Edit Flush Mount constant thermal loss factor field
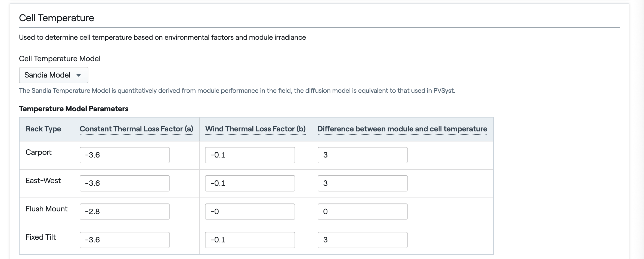This screenshot has width=644, height=259. point(125,212)
